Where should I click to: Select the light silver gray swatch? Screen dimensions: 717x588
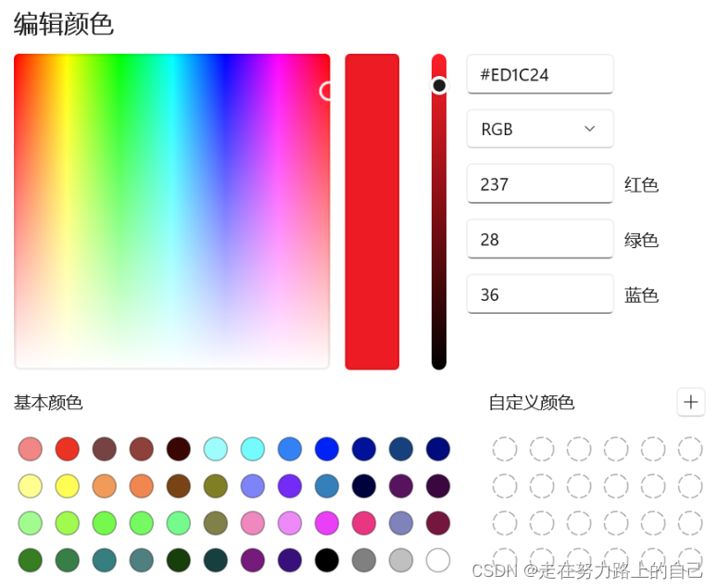tap(401, 560)
